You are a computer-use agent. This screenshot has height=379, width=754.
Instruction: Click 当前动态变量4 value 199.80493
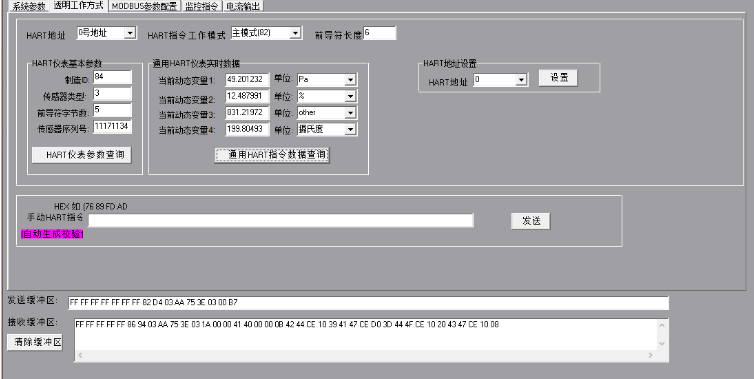247,129
